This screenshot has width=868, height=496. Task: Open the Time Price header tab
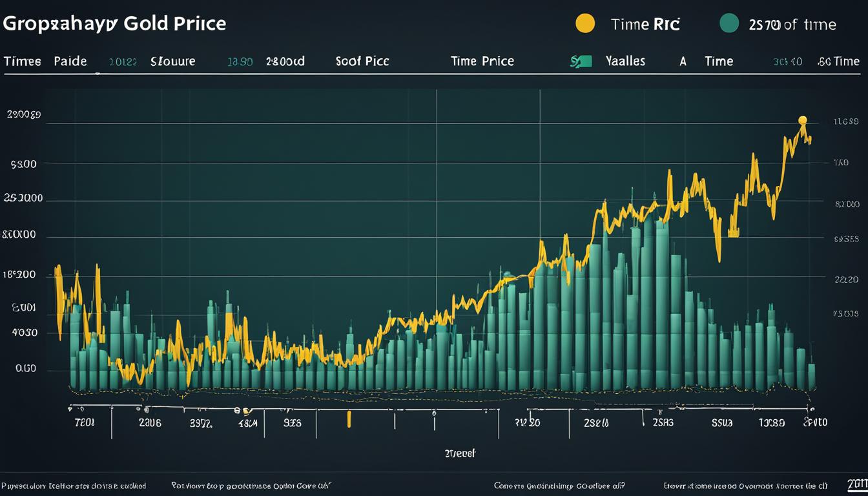(x=482, y=61)
